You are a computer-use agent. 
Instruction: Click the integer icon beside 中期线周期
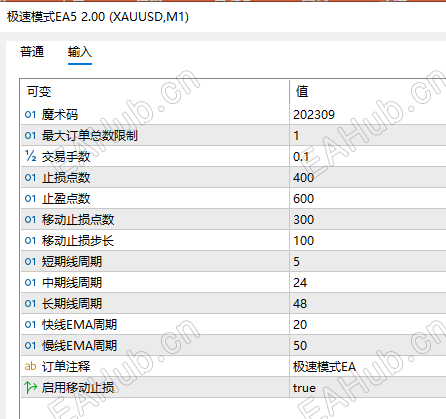tap(30, 283)
